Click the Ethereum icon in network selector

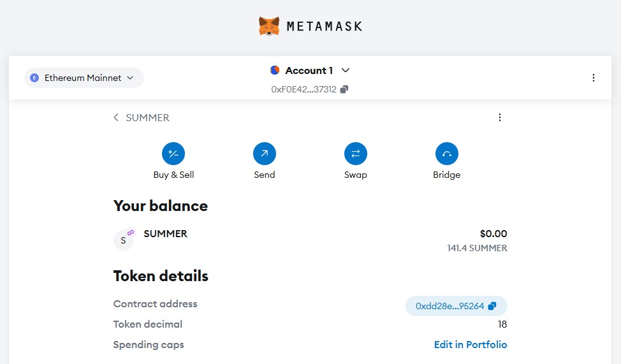(x=34, y=78)
